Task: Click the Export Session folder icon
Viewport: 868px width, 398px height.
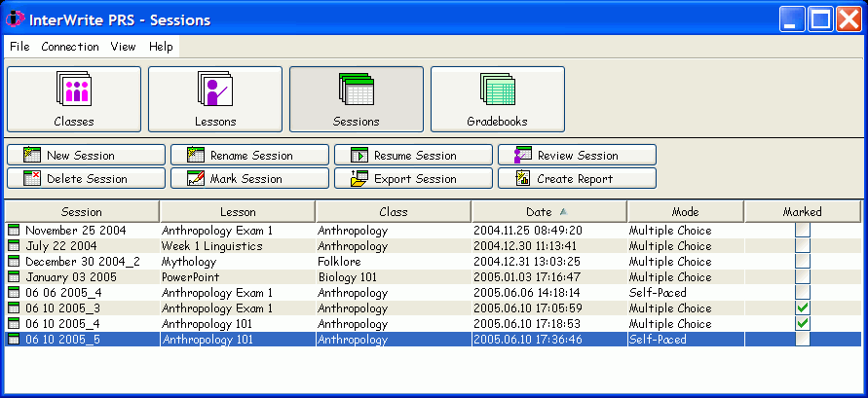Action: (359, 178)
